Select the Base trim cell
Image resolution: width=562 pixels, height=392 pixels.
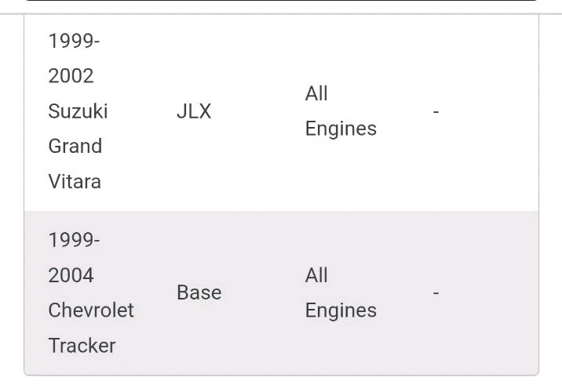[x=199, y=292]
